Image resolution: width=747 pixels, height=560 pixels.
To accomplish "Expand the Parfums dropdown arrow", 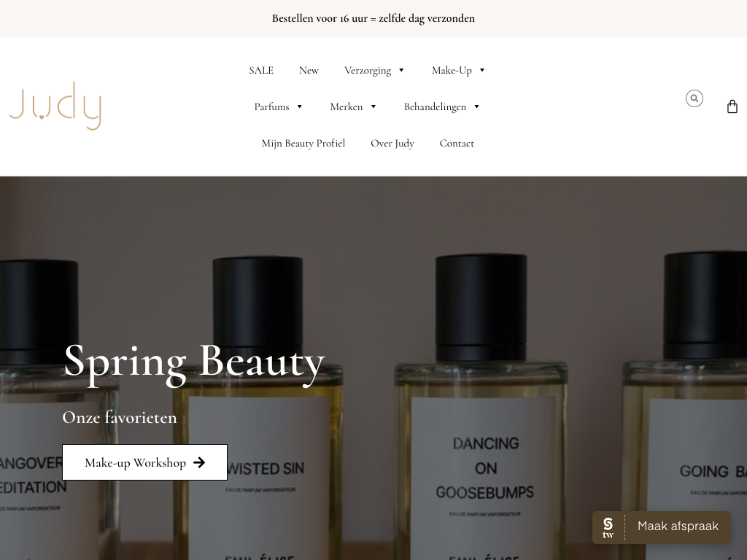I will 300,106.
